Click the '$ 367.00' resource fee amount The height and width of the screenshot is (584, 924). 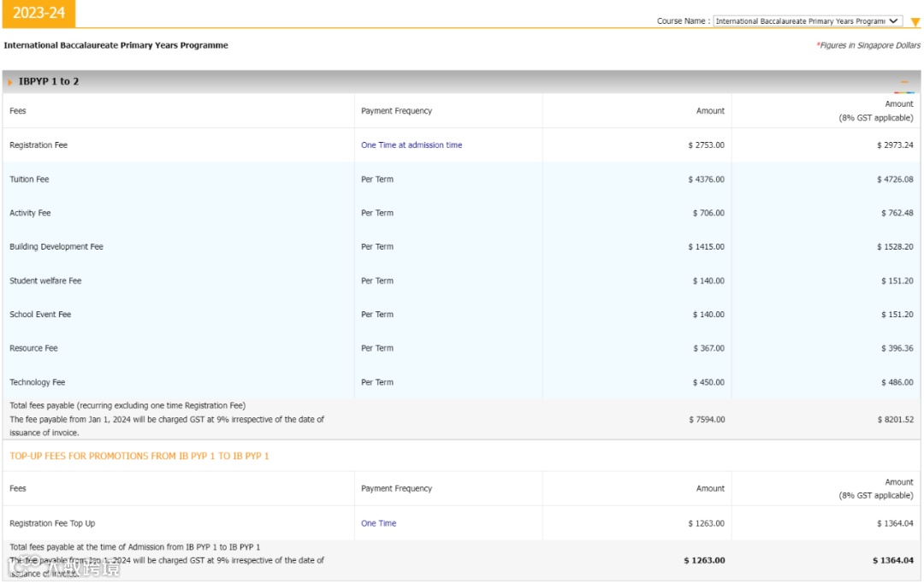(708, 348)
